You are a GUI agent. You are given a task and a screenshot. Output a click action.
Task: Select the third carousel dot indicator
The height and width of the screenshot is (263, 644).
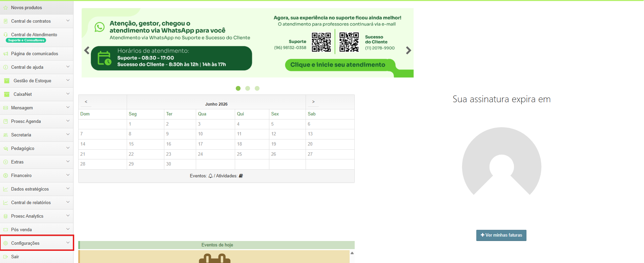pos(257,88)
